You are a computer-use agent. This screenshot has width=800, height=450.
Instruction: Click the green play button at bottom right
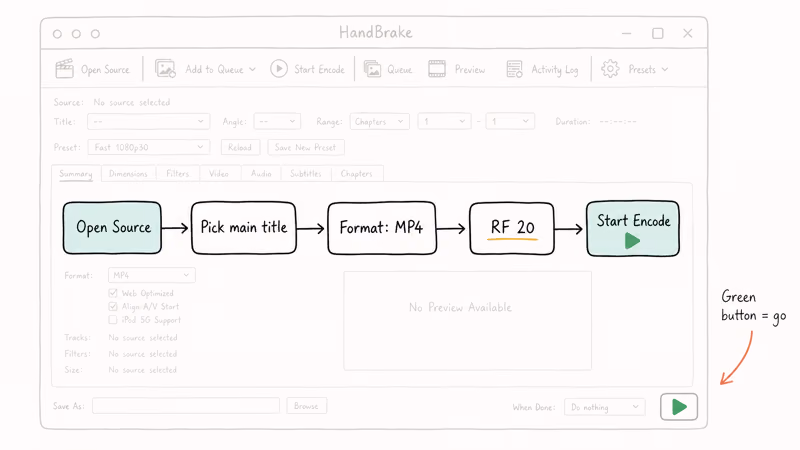tap(679, 407)
